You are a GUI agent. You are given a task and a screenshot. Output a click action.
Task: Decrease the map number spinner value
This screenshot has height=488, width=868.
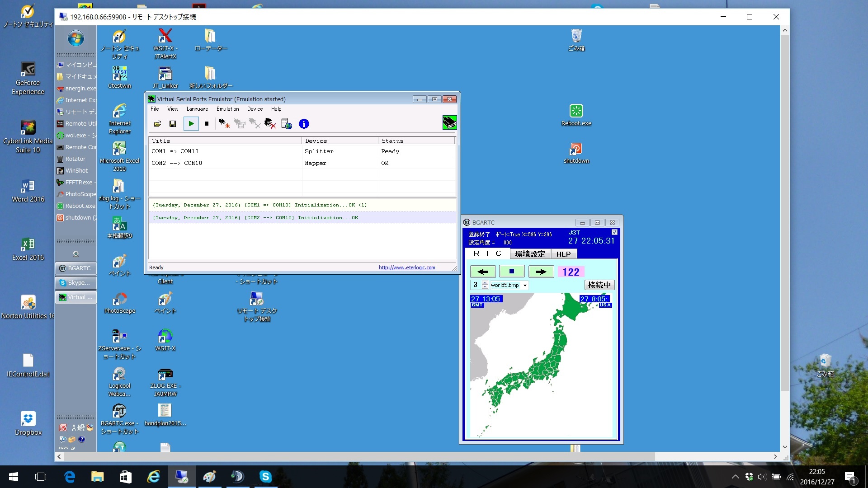(485, 287)
